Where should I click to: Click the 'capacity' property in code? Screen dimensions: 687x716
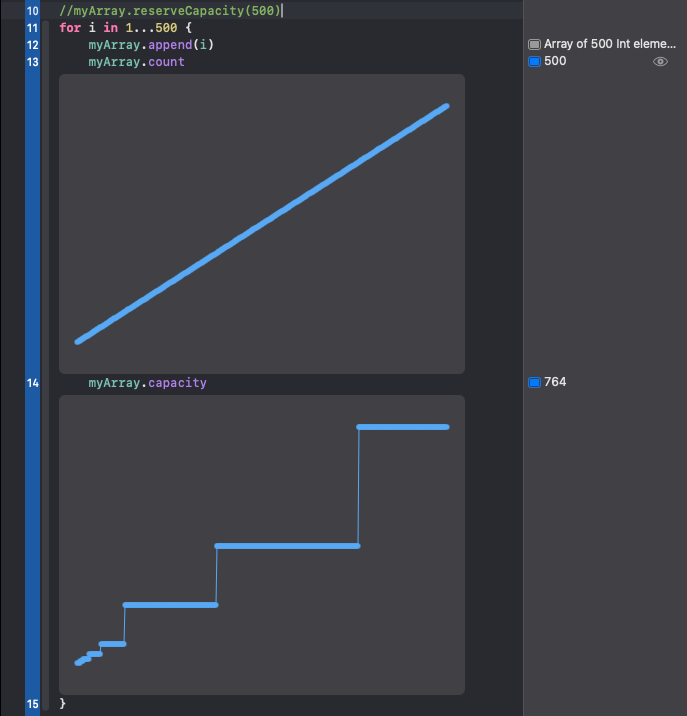(x=177, y=382)
